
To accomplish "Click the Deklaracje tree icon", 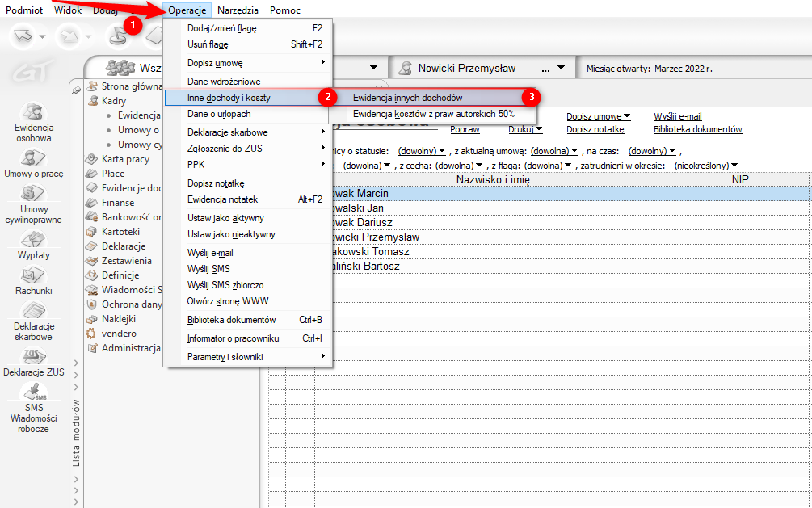I will tap(91, 246).
